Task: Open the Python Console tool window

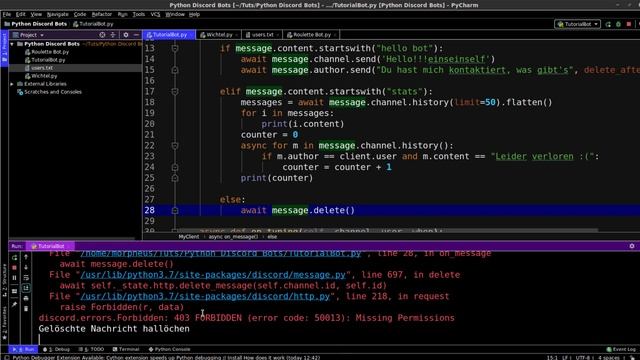Action: tap(169, 349)
